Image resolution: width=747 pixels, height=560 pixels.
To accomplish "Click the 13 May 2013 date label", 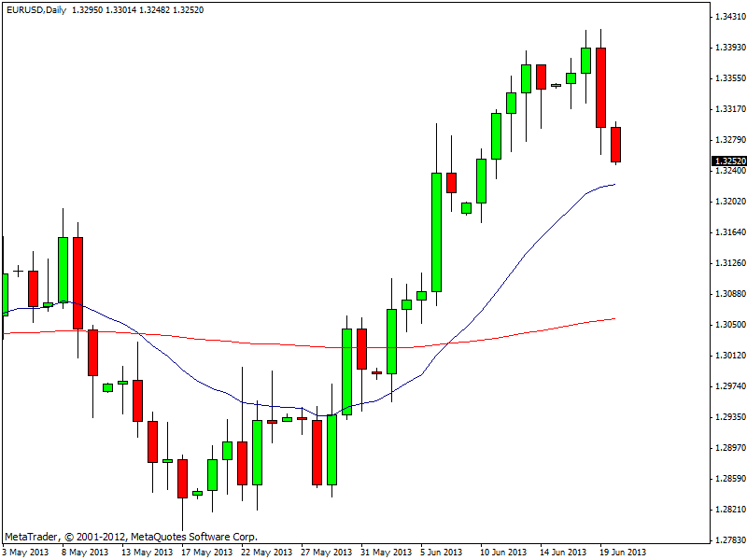I will [148, 552].
